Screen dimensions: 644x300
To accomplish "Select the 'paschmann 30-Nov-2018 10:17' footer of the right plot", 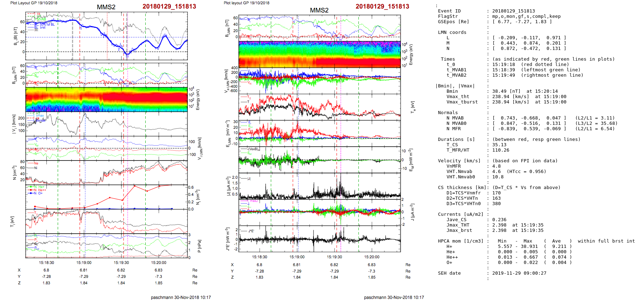I will (x=394, y=297).
